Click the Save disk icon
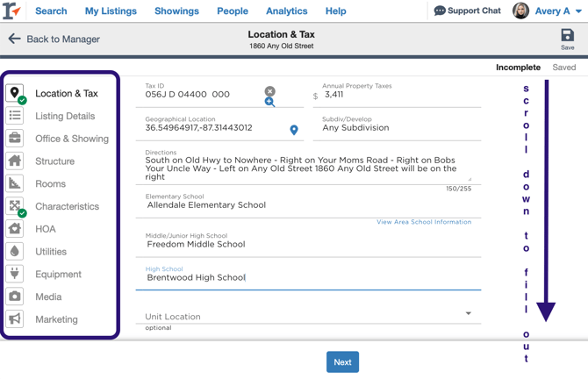 [567, 36]
